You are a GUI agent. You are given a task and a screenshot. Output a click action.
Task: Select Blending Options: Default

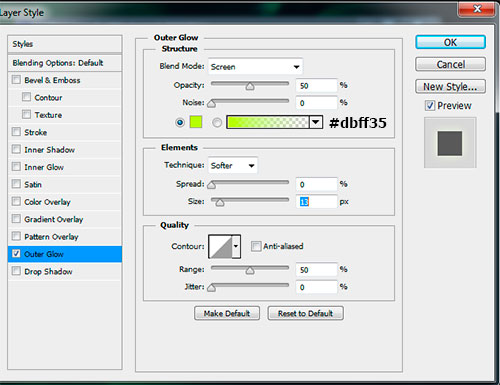click(65, 63)
